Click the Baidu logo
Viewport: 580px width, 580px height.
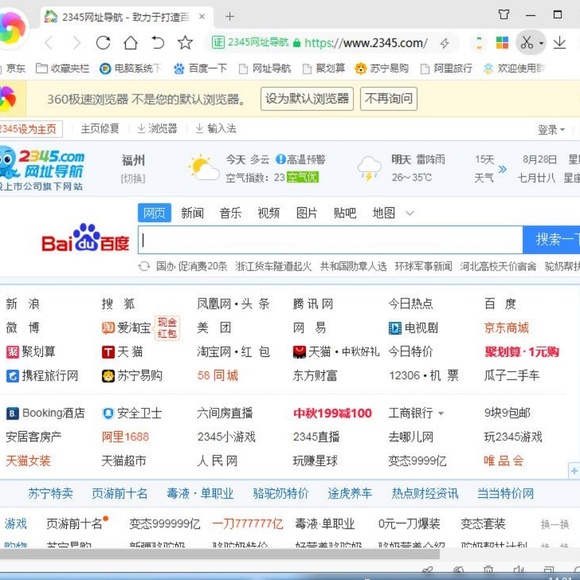(85, 238)
